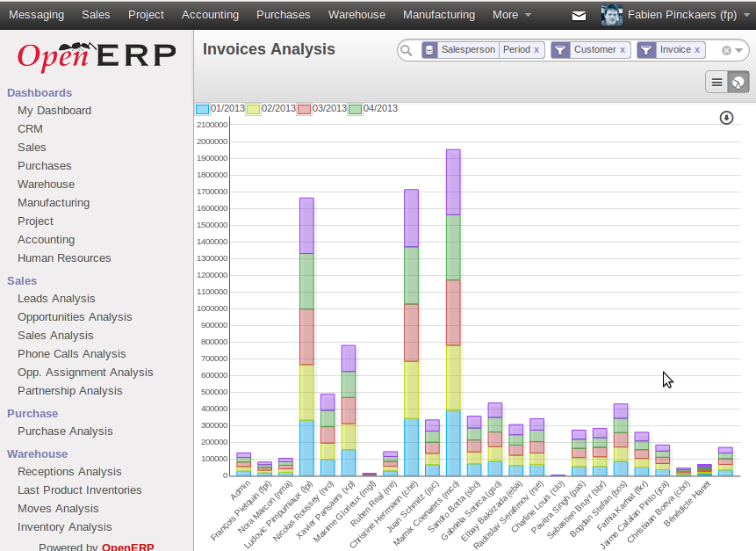Go to the Manufacturing top menu
This screenshot has height=551, width=756.
[438, 15]
